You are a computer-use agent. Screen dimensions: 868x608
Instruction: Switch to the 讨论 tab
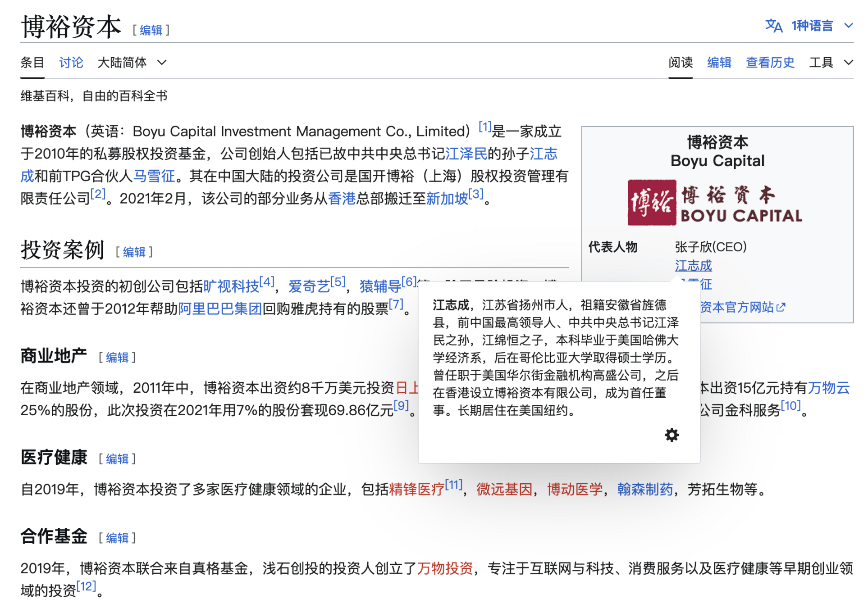coord(71,62)
